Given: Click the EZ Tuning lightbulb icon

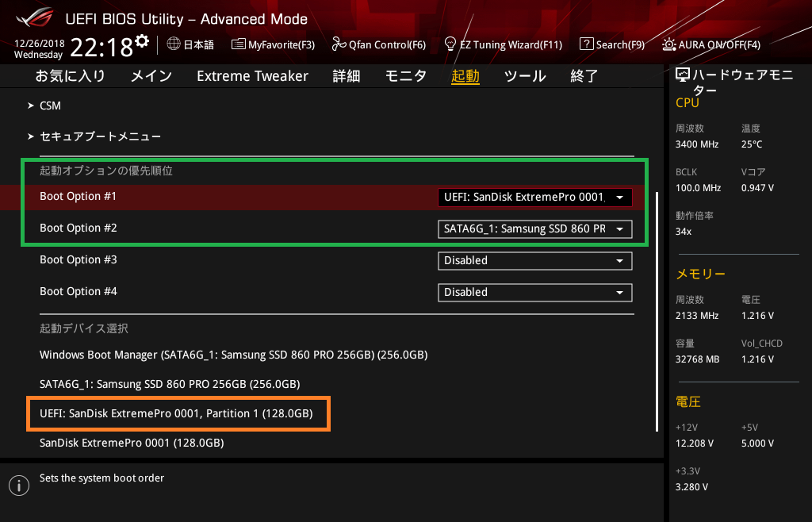Looking at the screenshot, I should [450, 44].
